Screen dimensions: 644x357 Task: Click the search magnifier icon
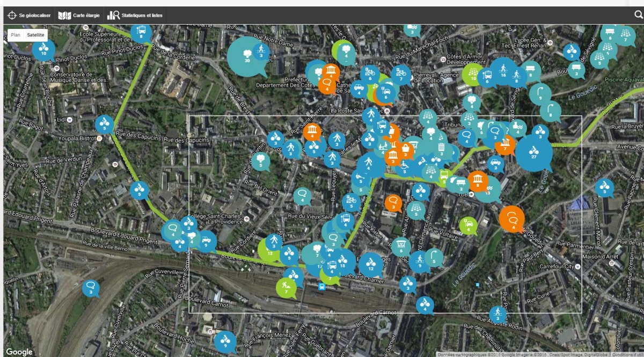[x=638, y=15]
